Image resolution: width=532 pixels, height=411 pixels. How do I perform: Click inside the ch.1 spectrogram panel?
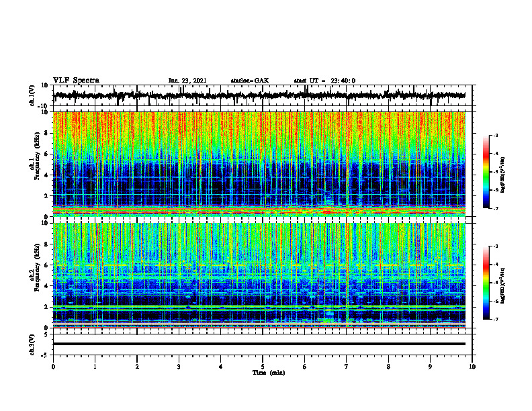click(259, 164)
